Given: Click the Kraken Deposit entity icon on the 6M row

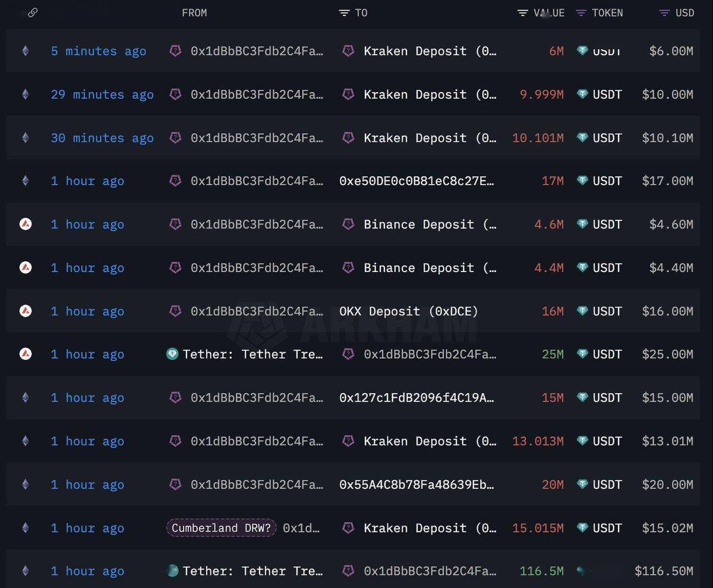Looking at the screenshot, I should point(348,51).
